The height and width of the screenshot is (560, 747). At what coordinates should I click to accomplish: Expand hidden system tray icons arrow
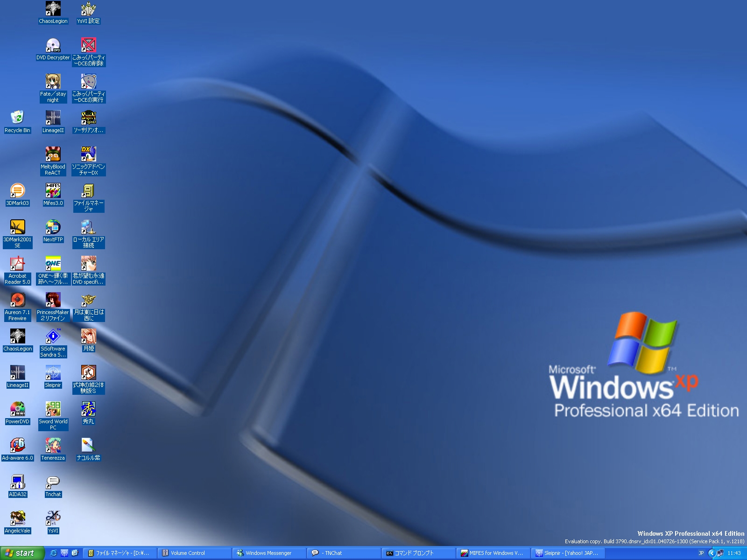tap(712, 553)
